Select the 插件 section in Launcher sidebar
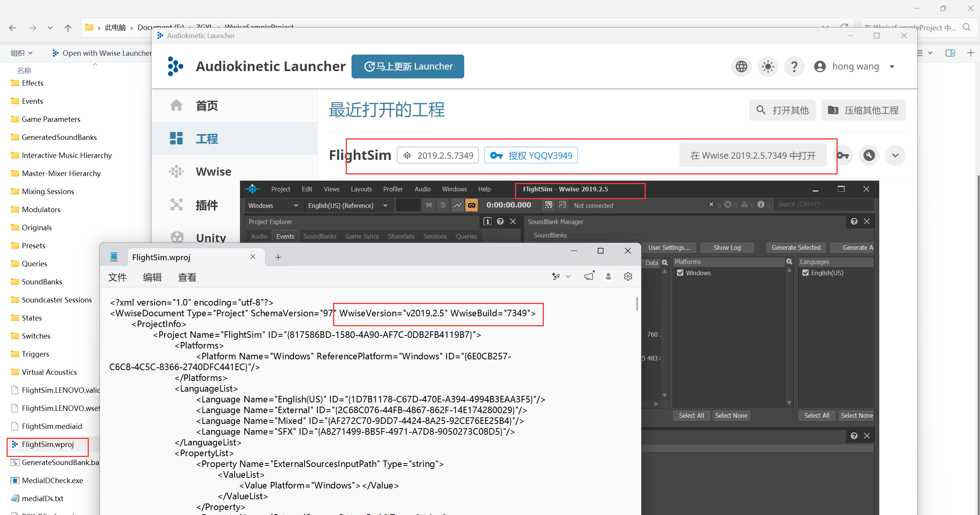This screenshot has width=980, height=515. (235, 205)
